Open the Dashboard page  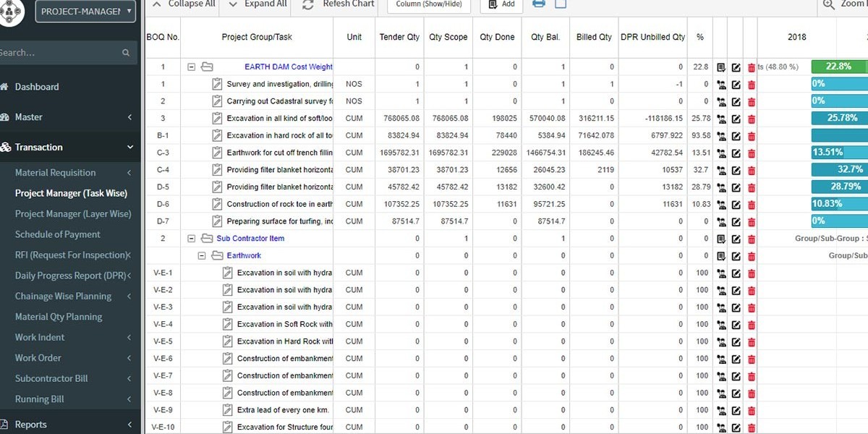click(x=37, y=87)
